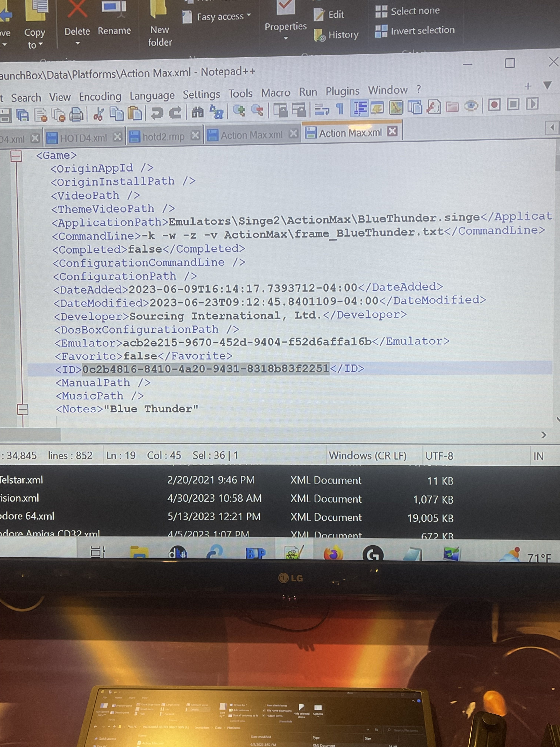560x747 pixels.
Task: Switch to the HOTD4.xml tab
Action: pos(83,138)
